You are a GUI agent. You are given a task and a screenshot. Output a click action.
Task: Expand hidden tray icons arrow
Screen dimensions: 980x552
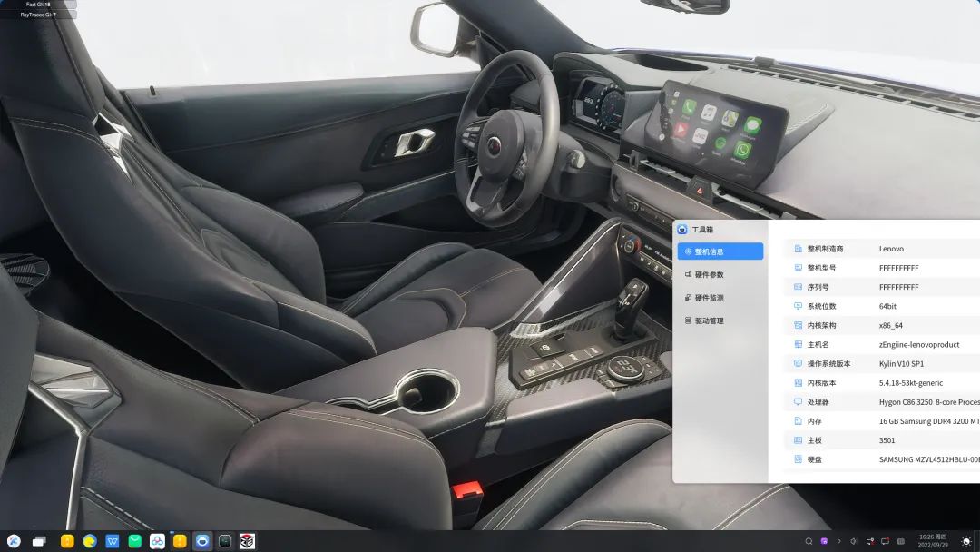838,541
